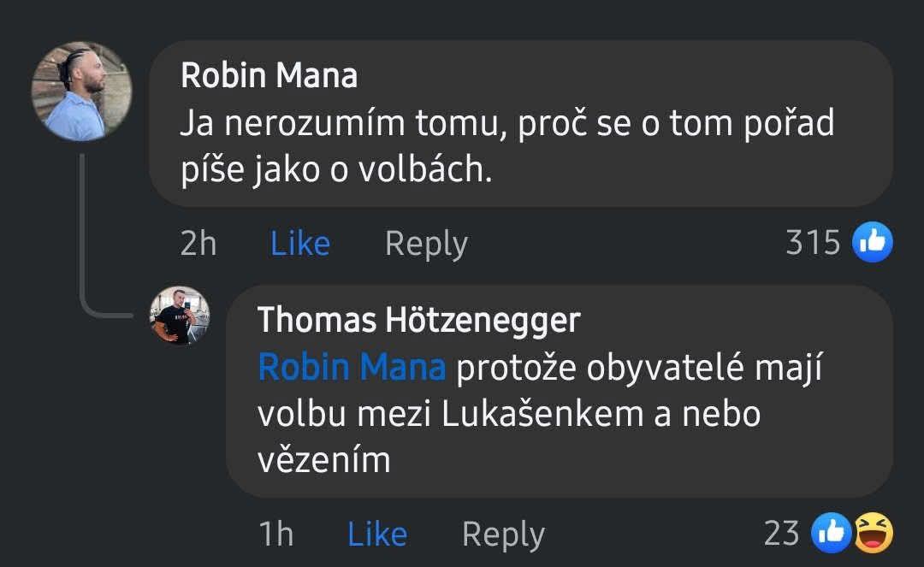Open Thomas Hötzenegger's profile picture
The width and height of the screenshot is (924, 567).
pyautogui.click(x=180, y=316)
